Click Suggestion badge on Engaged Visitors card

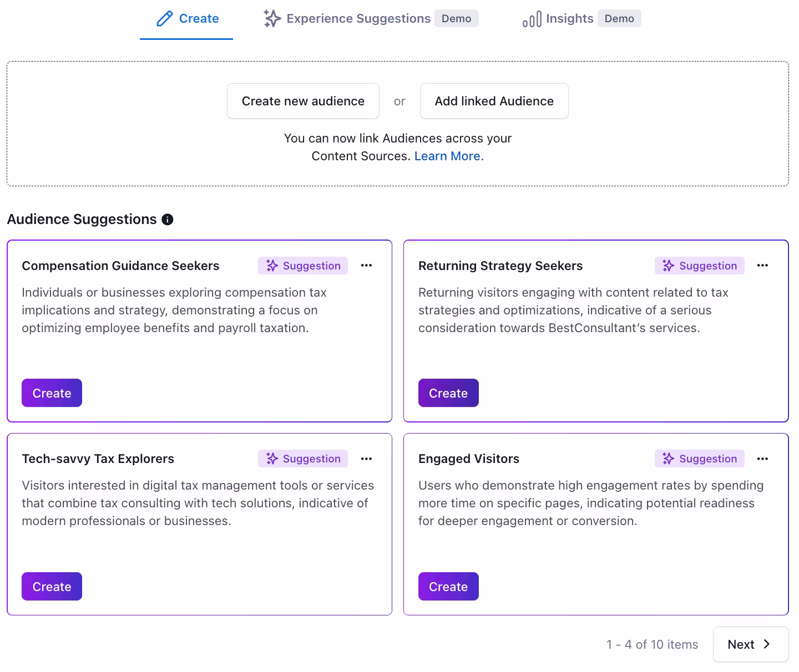pyautogui.click(x=700, y=459)
